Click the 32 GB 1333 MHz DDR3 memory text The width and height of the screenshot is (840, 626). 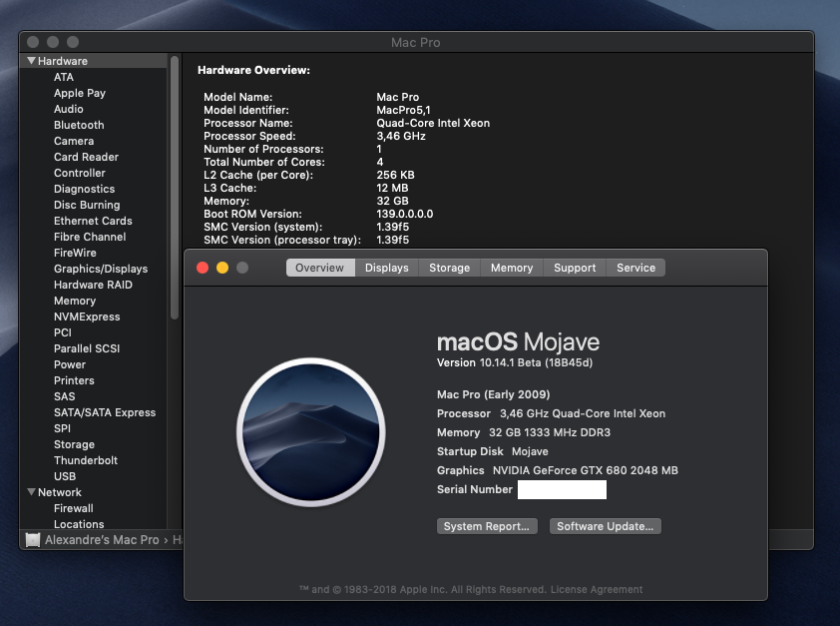tap(550, 432)
